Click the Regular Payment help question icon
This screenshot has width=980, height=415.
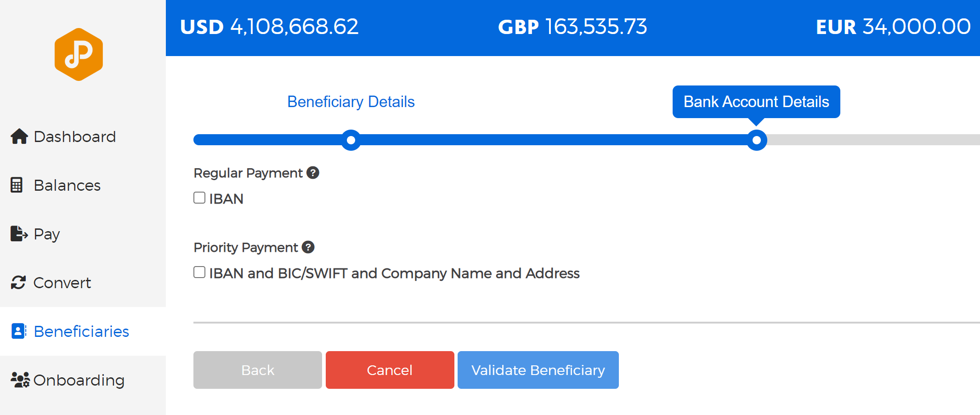[x=313, y=173]
